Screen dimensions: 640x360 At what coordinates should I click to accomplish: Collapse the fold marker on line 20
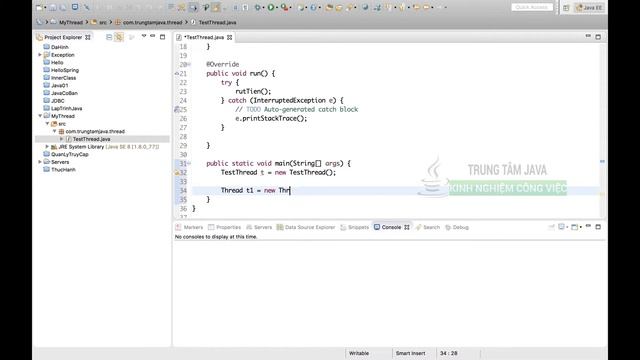pyautogui.click(x=189, y=64)
